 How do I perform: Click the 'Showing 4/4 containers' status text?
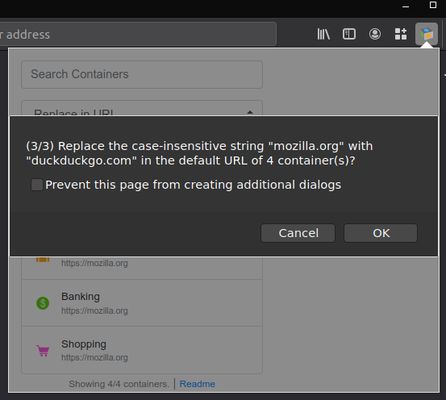(118, 384)
